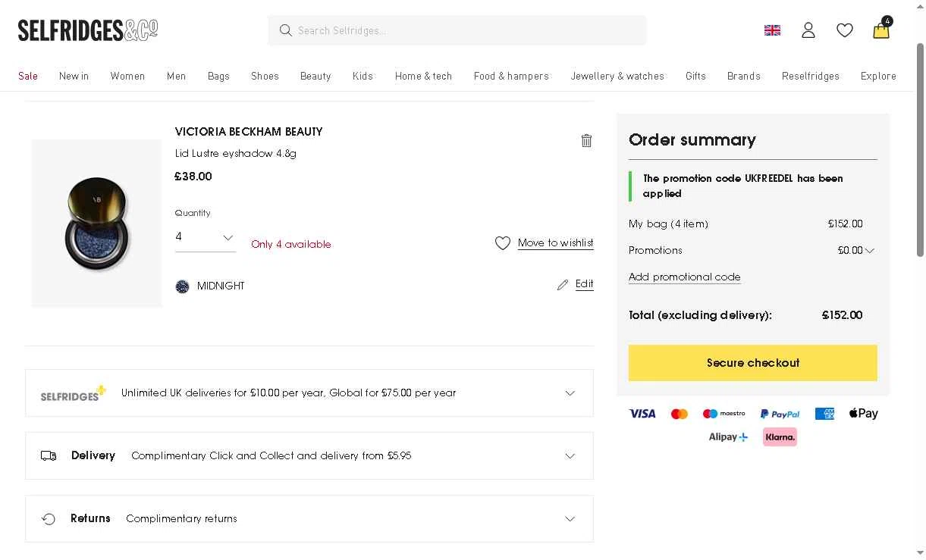Expand the Returns information panel
Screen dimensions: 926x560
(x=309, y=519)
